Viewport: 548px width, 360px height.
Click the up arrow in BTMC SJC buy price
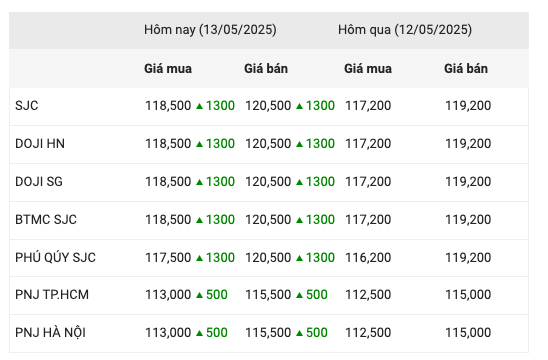[x=200, y=220]
